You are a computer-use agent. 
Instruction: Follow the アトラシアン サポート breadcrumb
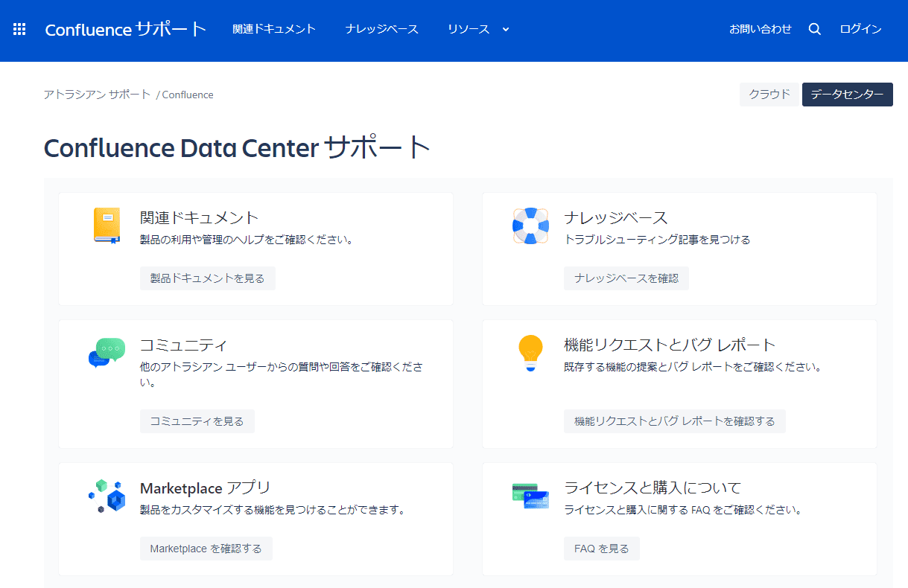tap(98, 95)
